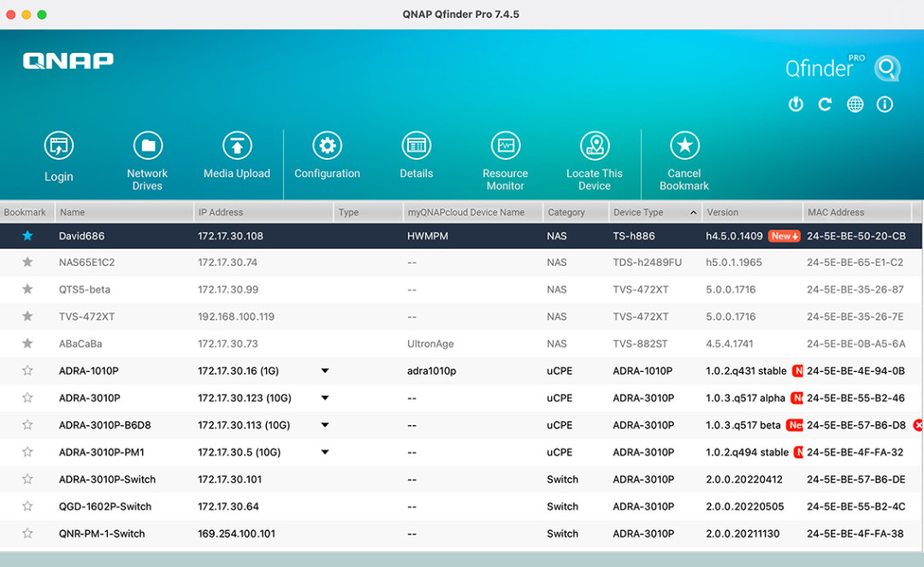Toggle bookmark star for NAS65E1C2

[x=27, y=262]
